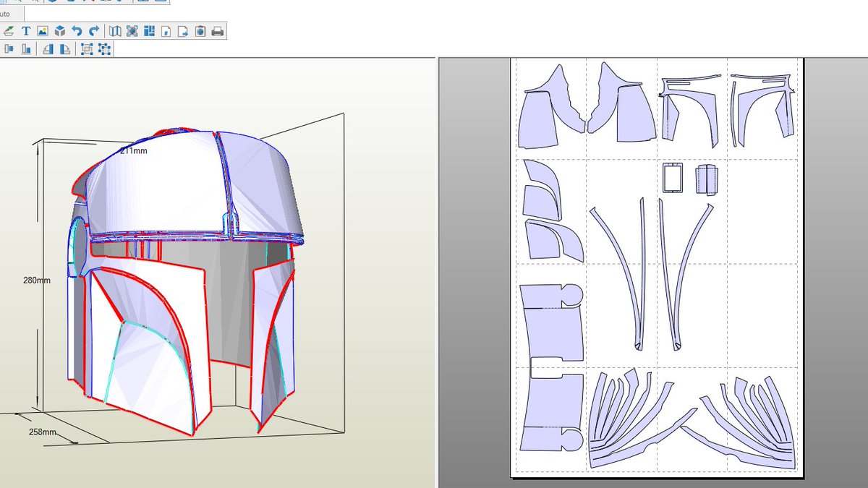Click the fit-to-view zoom icon
868x488 pixels.
click(132, 31)
